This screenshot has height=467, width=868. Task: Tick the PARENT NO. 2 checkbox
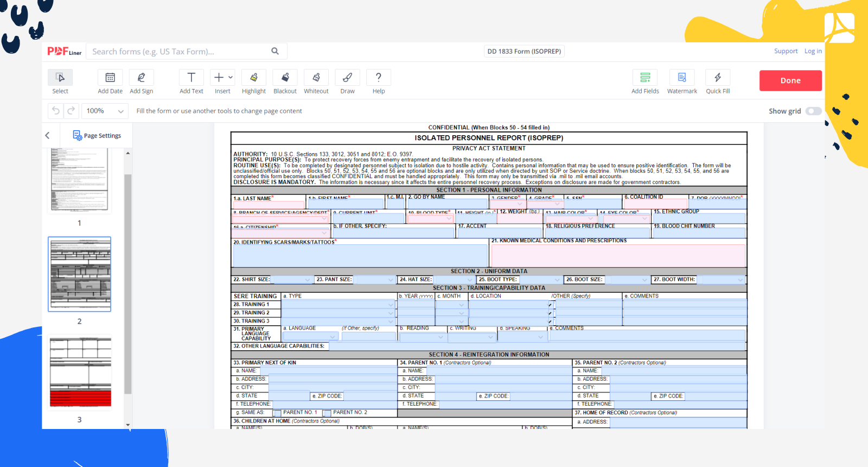(327, 413)
